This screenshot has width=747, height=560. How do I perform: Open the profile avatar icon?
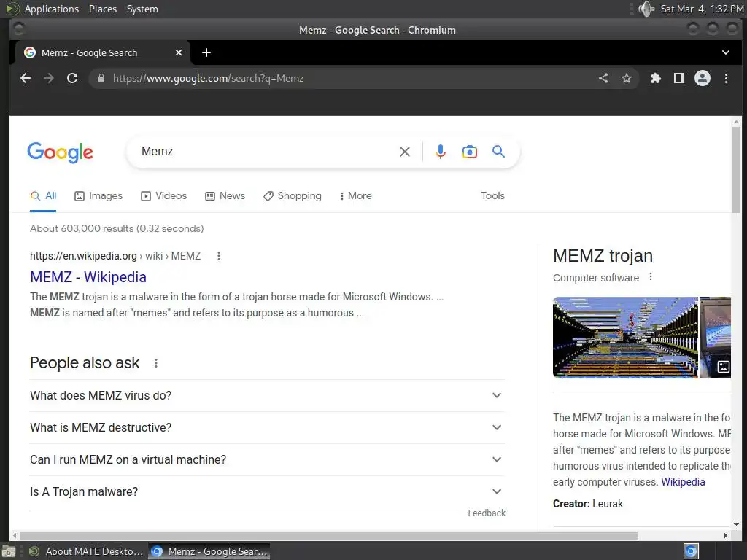tap(703, 78)
